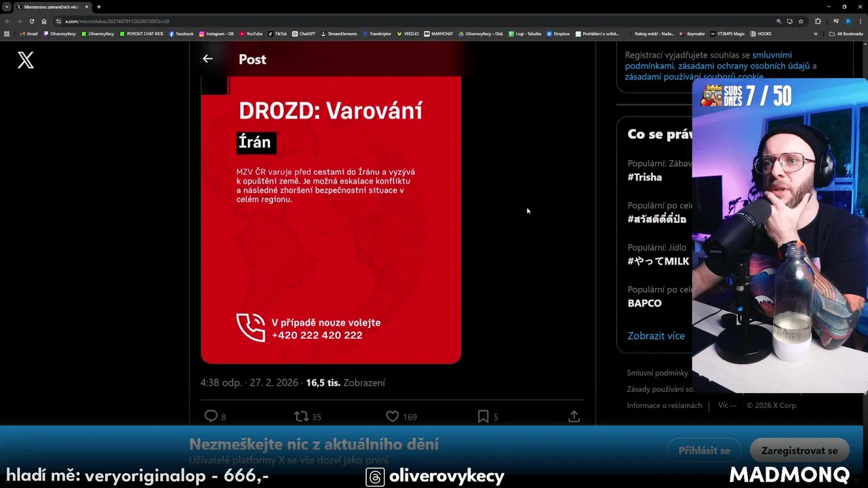
Task: Bookmark this page with star icon
Action: (x=801, y=21)
